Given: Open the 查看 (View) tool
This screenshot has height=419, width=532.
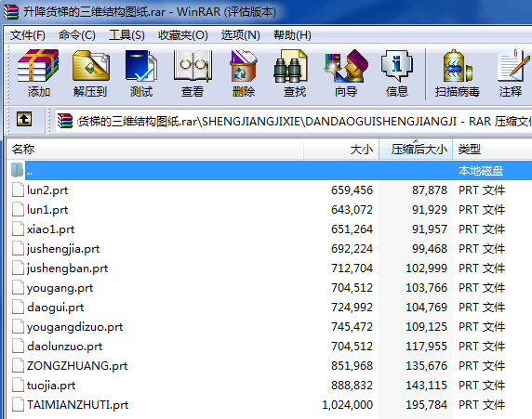Looking at the screenshot, I should click(193, 66).
